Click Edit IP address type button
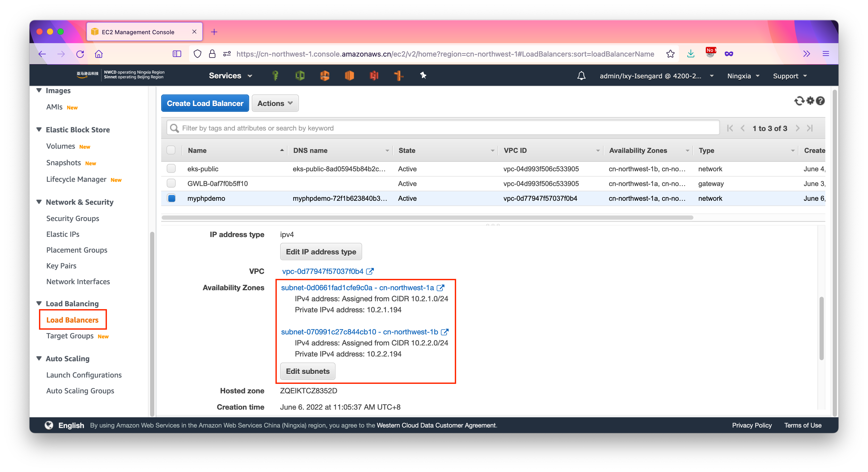Image resolution: width=868 pixels, height=472 pixels. 321,252
